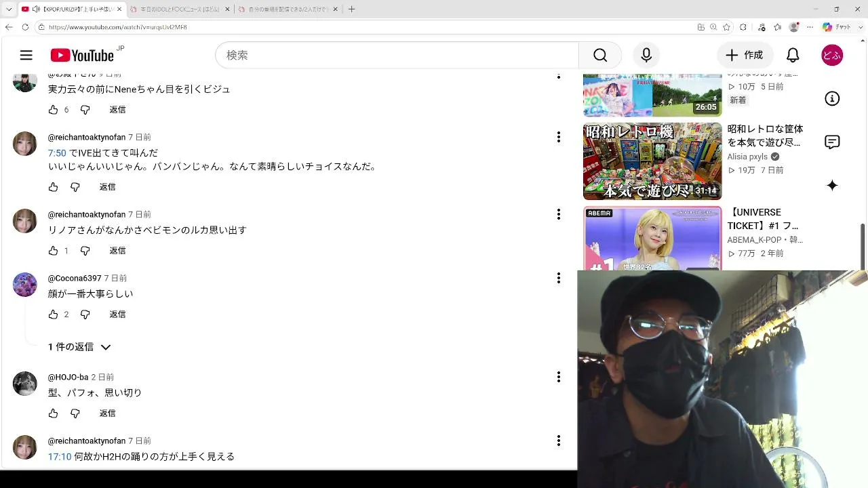Close the KPOP/URIZIP YouTube tab

pyautogui.click(x=118, y=9)
